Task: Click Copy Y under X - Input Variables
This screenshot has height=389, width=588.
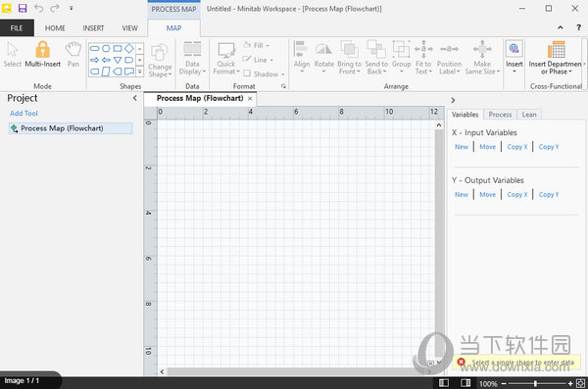Action: point(549,147)
